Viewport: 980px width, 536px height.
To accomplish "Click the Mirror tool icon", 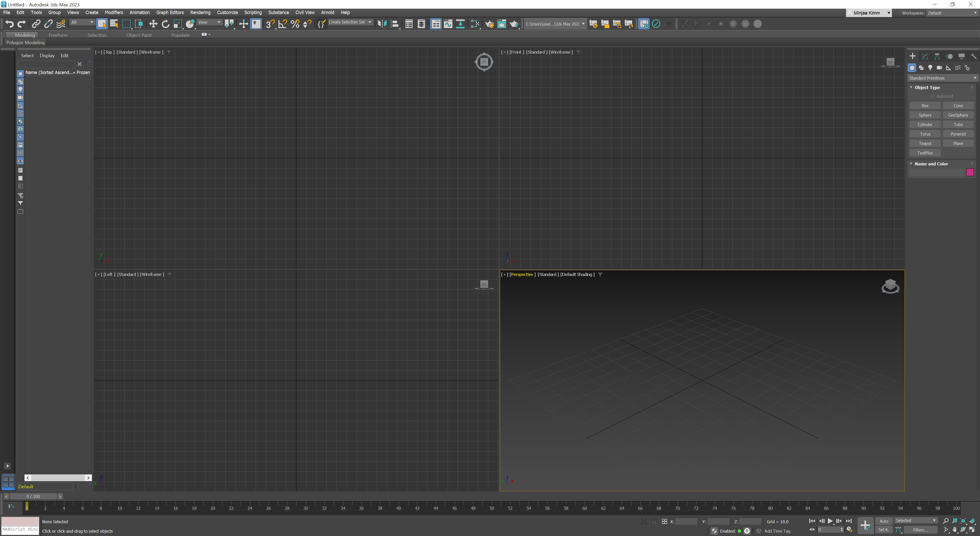I will click(x=382, y=24).
